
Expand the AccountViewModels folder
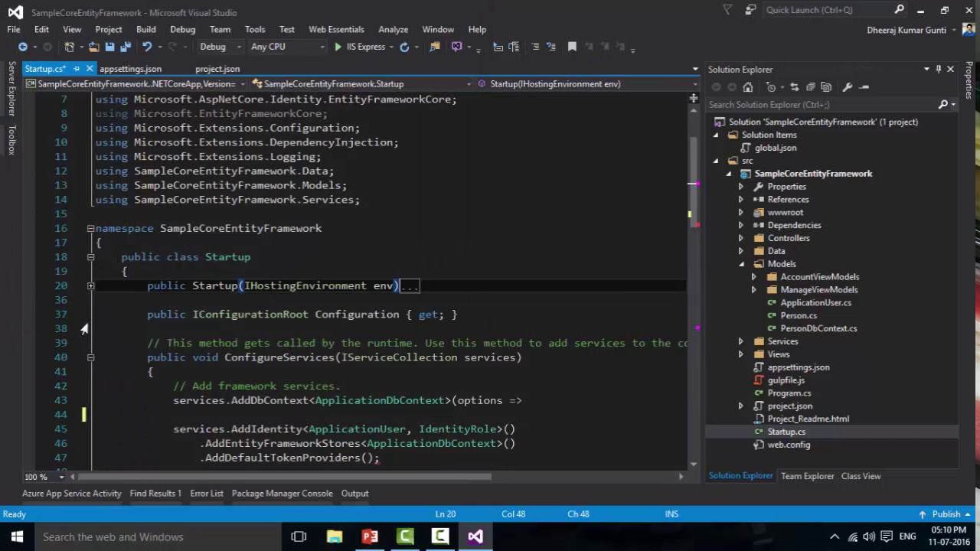coord(753,277)
